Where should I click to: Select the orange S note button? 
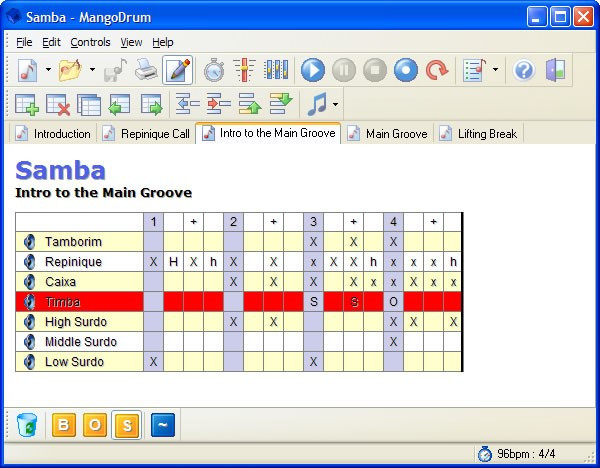[x=126, y=425]
